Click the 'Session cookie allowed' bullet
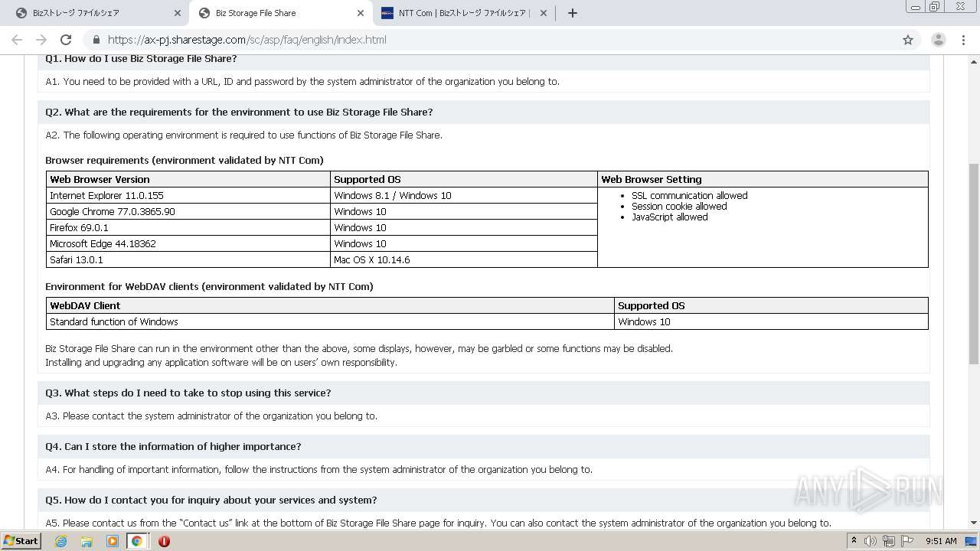The width and height of the screenshot is (980, 551). [x=679, y=207]
